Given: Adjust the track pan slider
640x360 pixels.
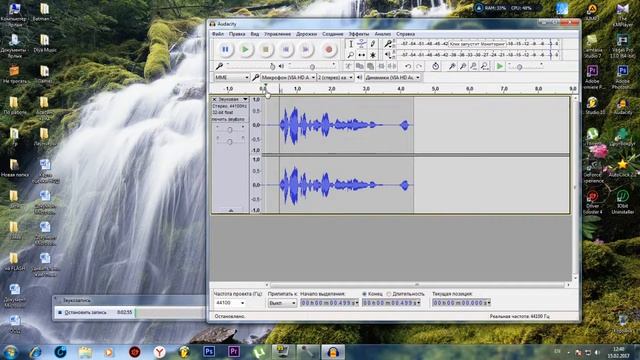Looking at the screenshot, I should [x=230, y=141].
